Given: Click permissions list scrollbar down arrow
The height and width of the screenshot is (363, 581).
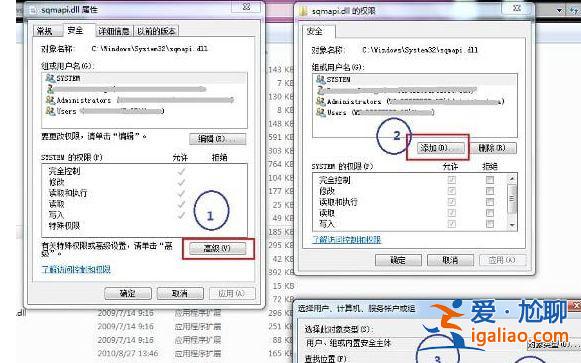Looking at the screenshot, I should click(x=512, y=225).
